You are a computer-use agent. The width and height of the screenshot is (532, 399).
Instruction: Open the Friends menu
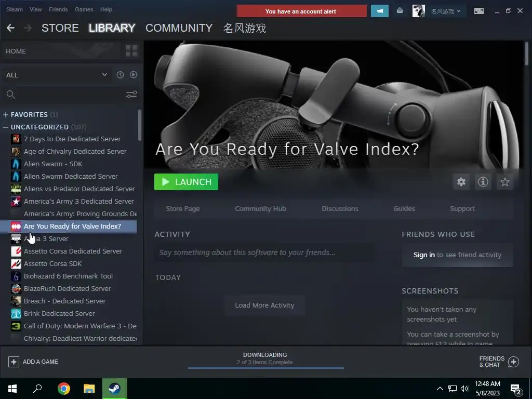(x=58, y=9)
